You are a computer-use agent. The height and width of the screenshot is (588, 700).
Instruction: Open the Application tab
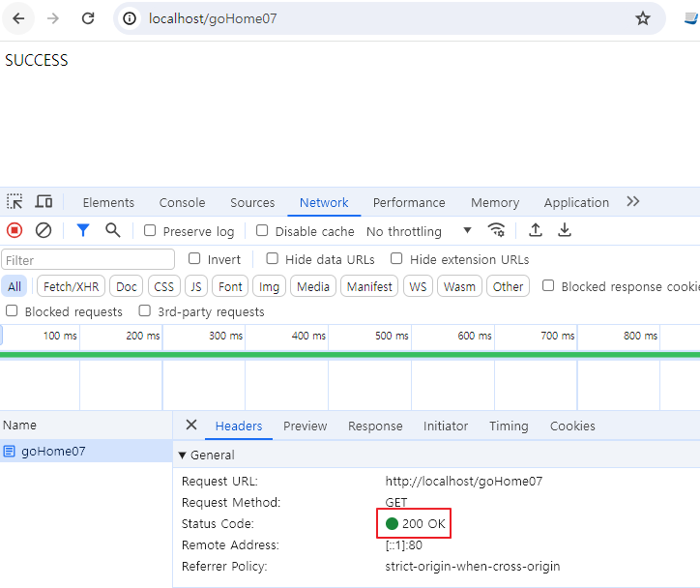click(x=576, y=203)
